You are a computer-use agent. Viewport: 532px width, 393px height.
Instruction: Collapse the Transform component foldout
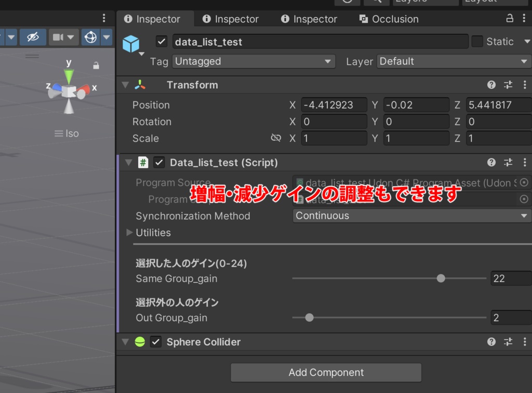[x=126, y=85]
